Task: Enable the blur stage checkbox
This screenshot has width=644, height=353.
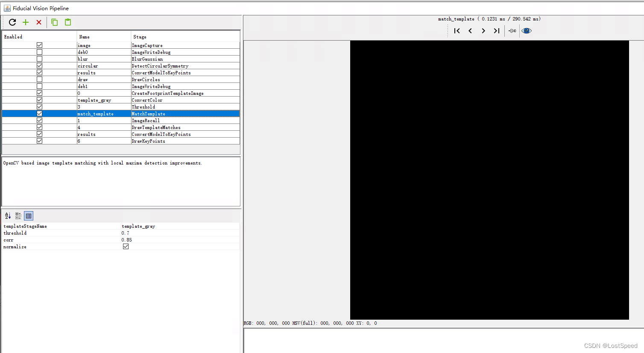Action: pyautogui.click(x=39, y=59)
